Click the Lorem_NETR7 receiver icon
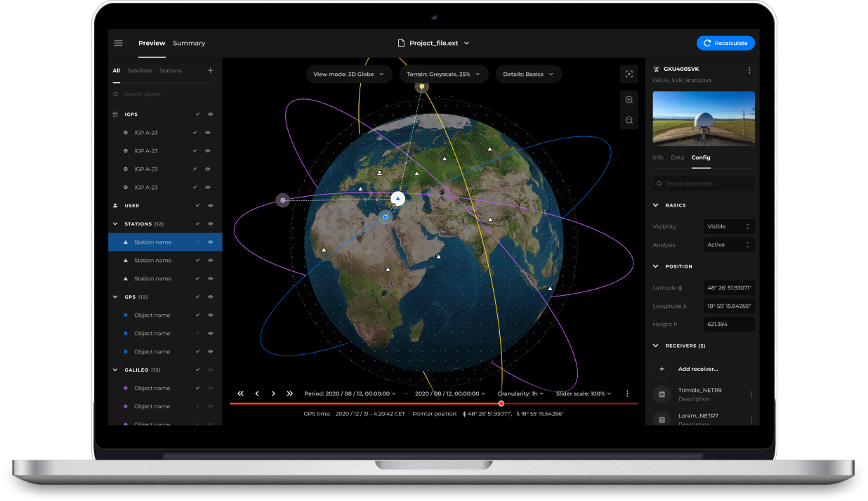Viewport: 868px width, 501px height. point(662,419)
